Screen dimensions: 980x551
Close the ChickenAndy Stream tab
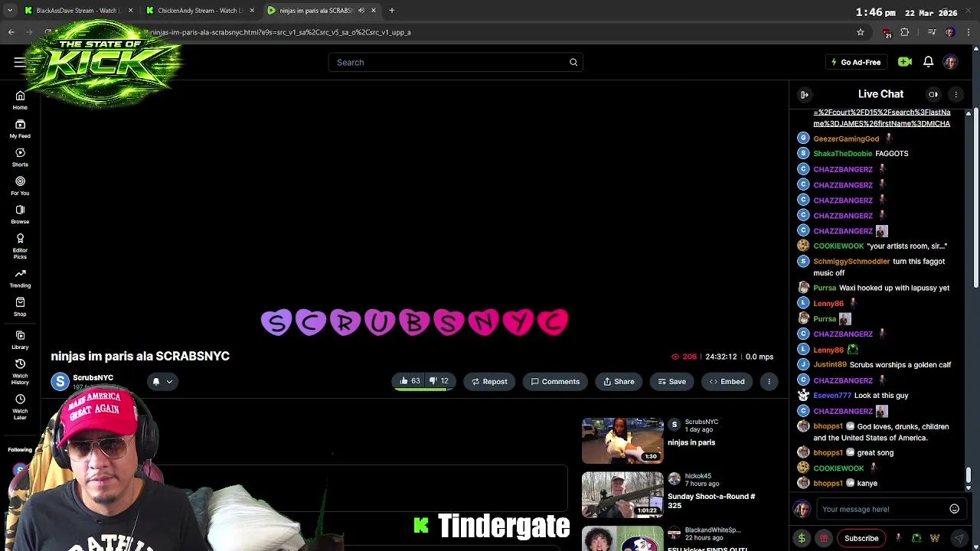[252, 11]
